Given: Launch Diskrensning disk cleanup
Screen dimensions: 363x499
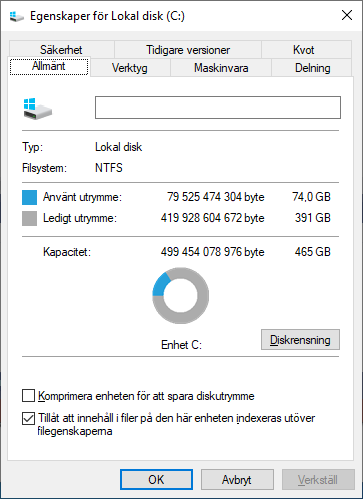Looking at the screenshot, I should (x=300, y=340).
